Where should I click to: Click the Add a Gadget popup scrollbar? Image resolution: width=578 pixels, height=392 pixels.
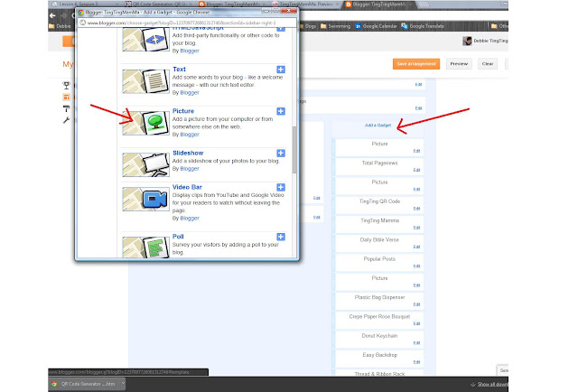294,150
